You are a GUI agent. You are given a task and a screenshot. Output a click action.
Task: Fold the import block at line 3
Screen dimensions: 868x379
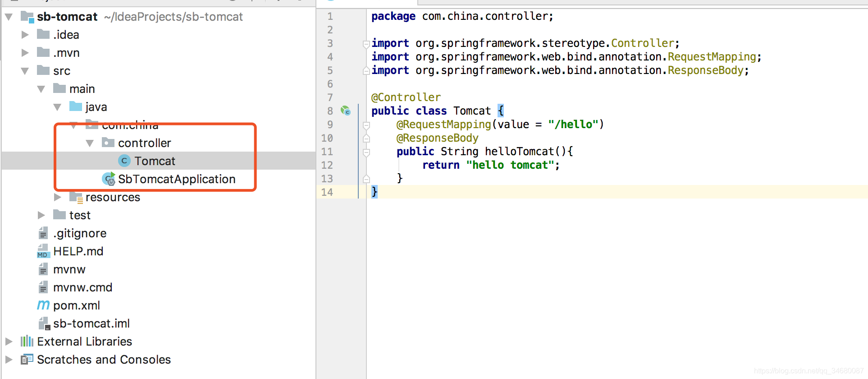coord(366,44)
